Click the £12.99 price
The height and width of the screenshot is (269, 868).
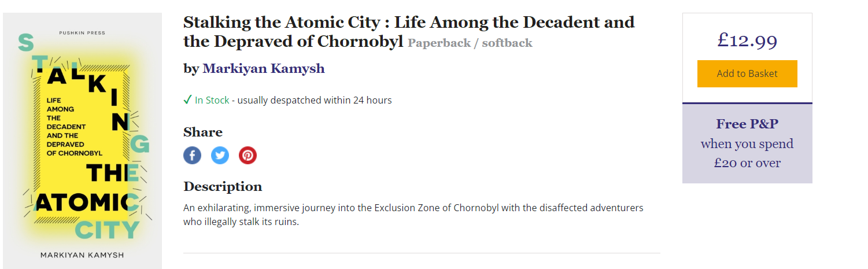747,40
